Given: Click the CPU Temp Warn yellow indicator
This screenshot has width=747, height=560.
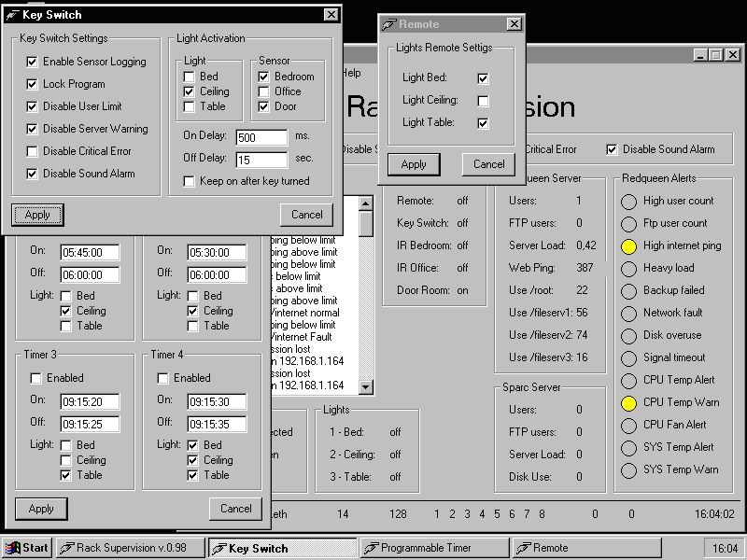Looking at the screenshot, I should click(x=628, y=403).
